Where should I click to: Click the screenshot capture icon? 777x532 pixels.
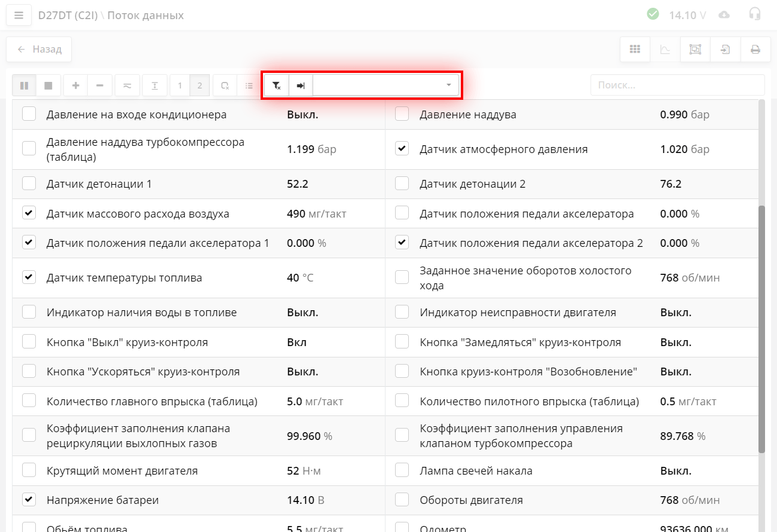point(695,50)
